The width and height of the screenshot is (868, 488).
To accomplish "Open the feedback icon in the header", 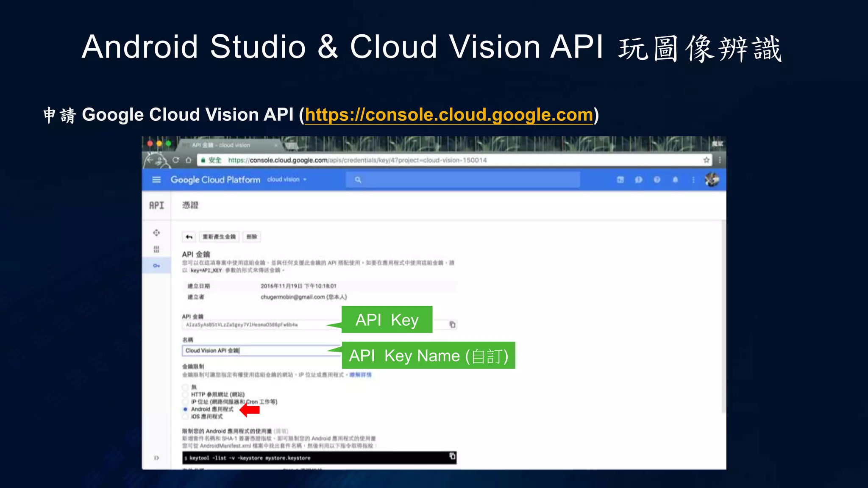I will coord(639,180).
